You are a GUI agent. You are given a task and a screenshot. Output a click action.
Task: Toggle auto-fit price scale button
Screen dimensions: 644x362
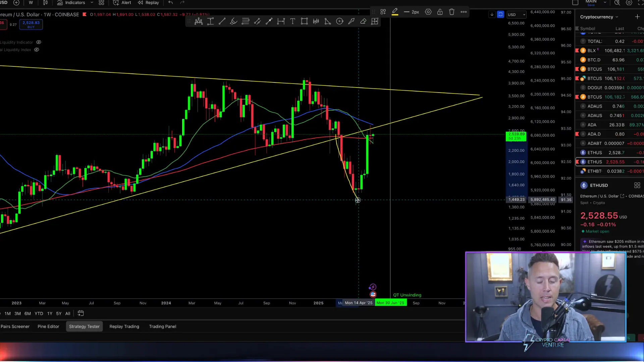[500, 14]
